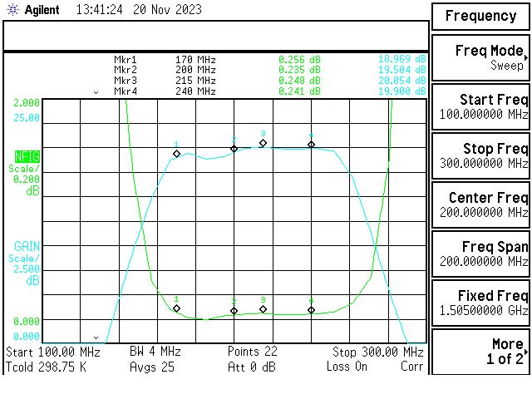Choose the Center Freq 200 MHz softkey
This screenshot has height=399, width=532.
[x=480, y=205]
